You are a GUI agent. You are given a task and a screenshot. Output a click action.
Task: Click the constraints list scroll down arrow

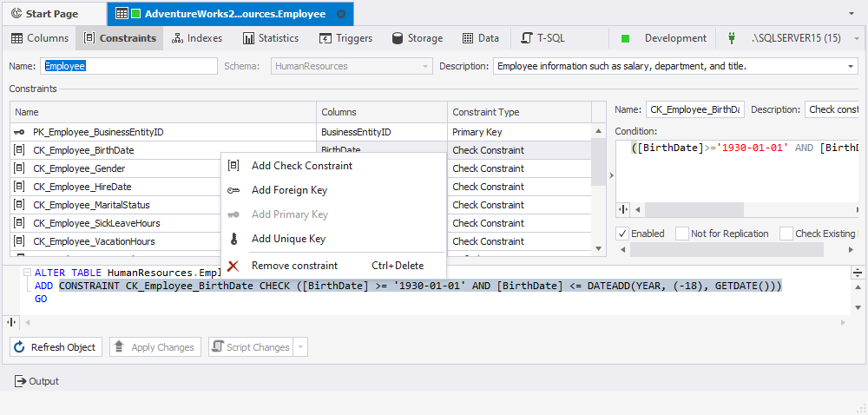pyautogui.click(x=597, y=249)
